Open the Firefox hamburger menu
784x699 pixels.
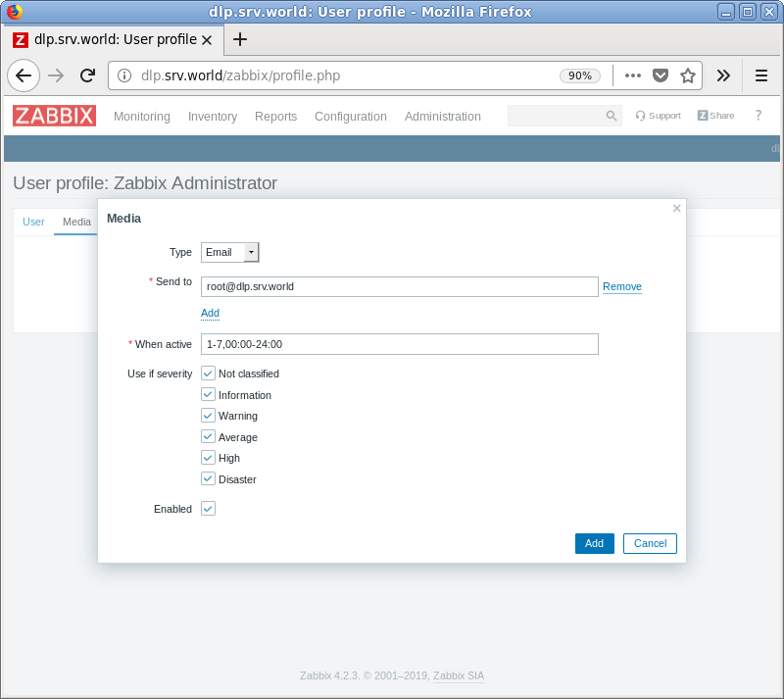click(x=761, y=75)
